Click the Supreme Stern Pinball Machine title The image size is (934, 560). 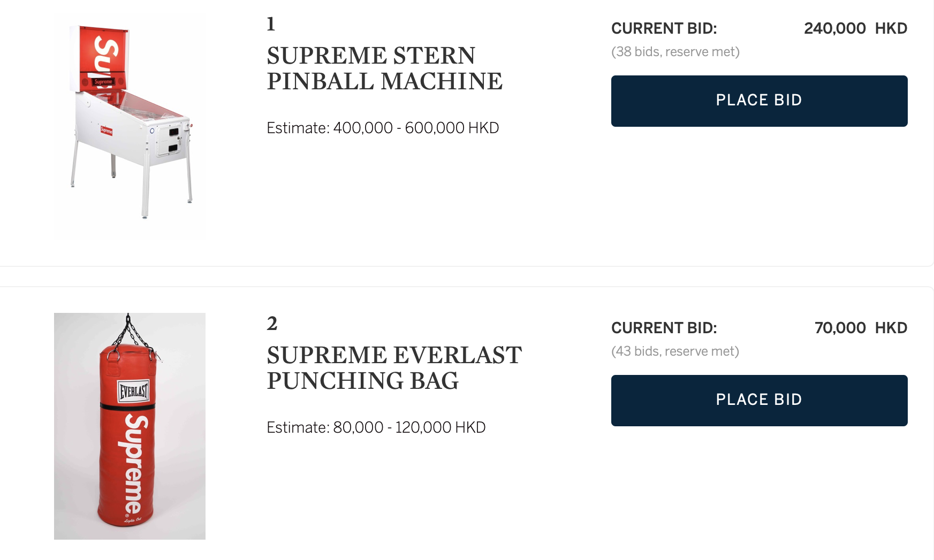(384, 68)
